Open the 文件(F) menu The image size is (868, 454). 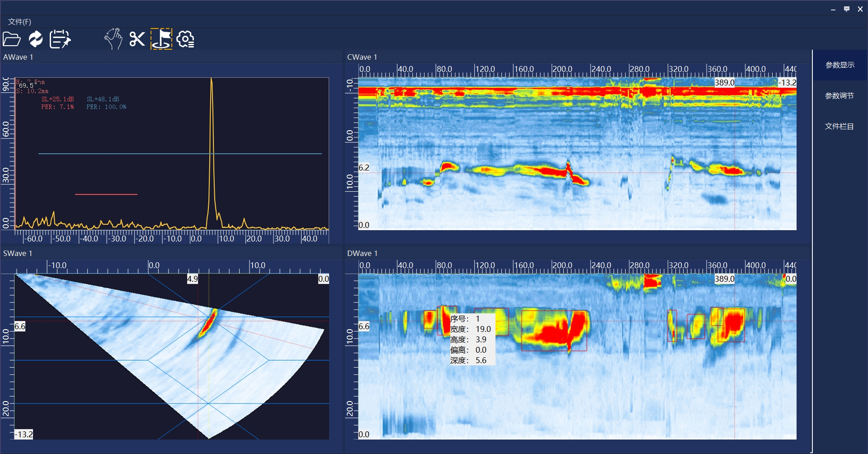[19, 22]
